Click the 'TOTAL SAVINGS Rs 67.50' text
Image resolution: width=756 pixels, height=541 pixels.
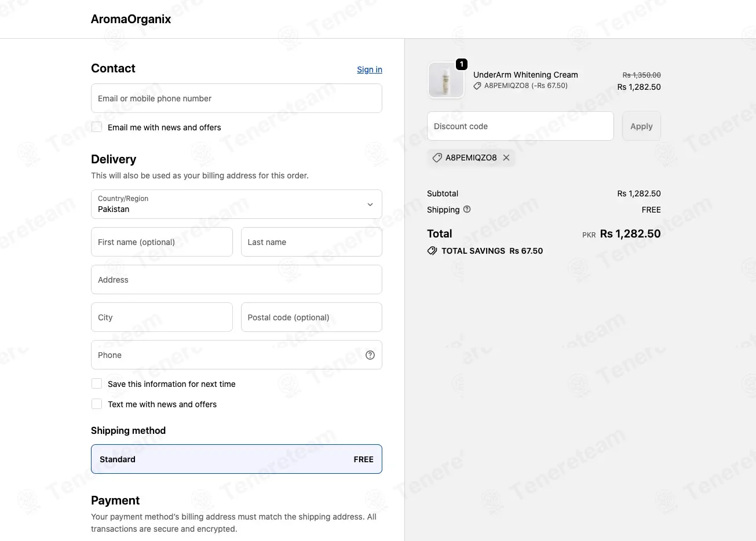click(x=492, y=251)
